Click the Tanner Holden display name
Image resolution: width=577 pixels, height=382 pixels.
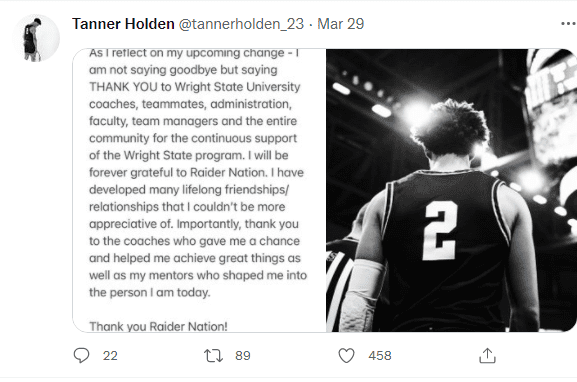(x=123, y=24)
